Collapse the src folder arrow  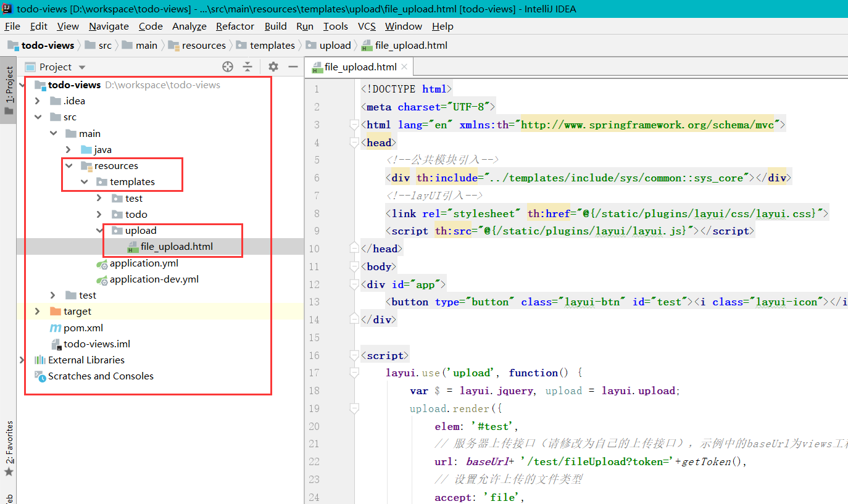[x=38, y=117]
